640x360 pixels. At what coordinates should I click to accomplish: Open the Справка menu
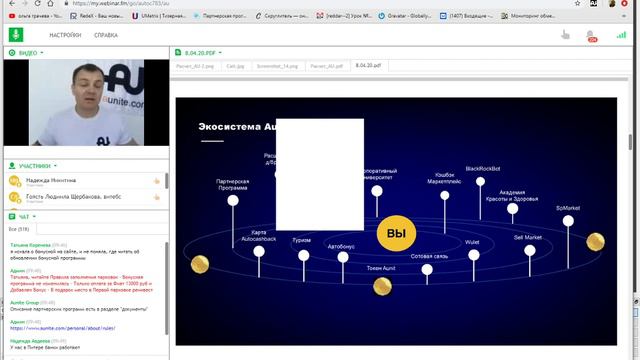(106, 35)
